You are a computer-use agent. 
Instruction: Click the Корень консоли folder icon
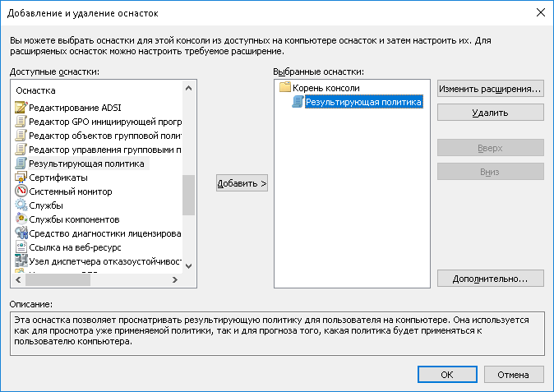(286, 88)
